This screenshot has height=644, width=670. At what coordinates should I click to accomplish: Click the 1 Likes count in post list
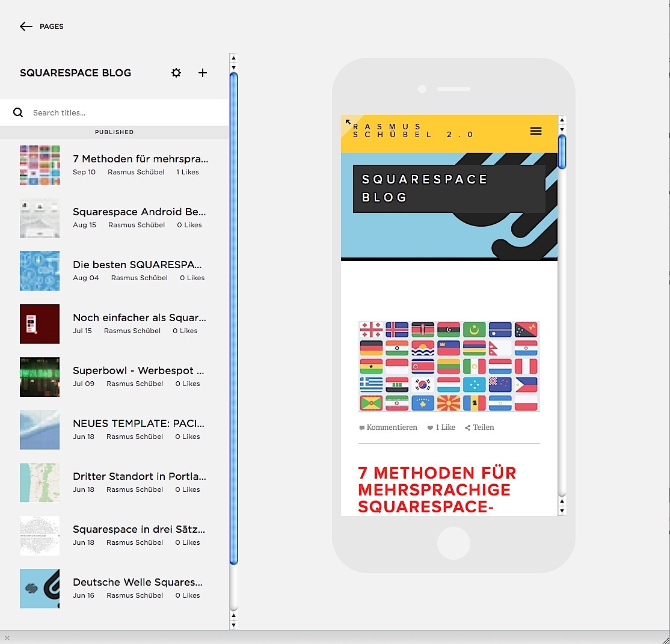(x=188, y=172)
